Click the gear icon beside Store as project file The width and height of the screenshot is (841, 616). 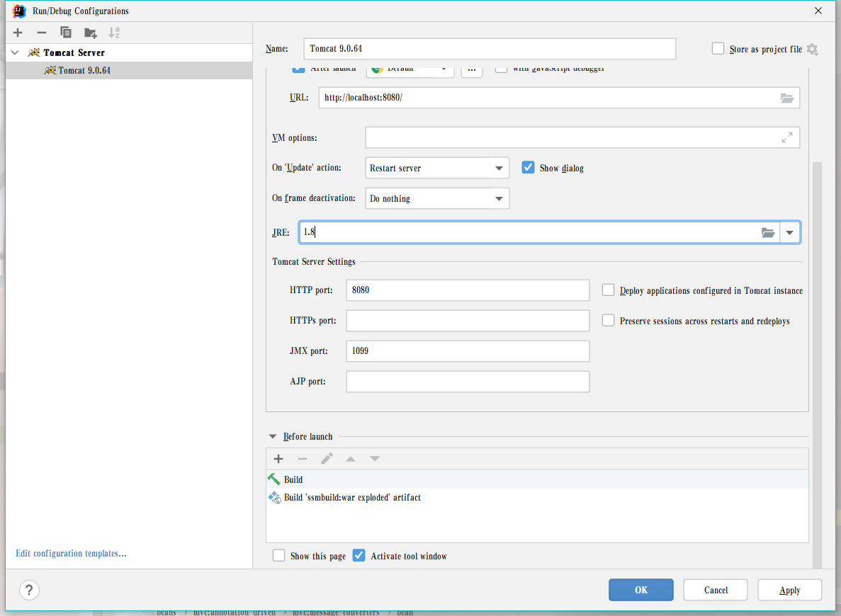point(812,50)
